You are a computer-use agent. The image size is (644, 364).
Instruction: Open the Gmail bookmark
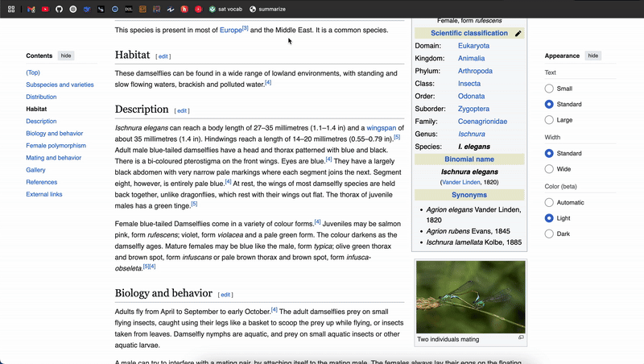pos(31,9)
